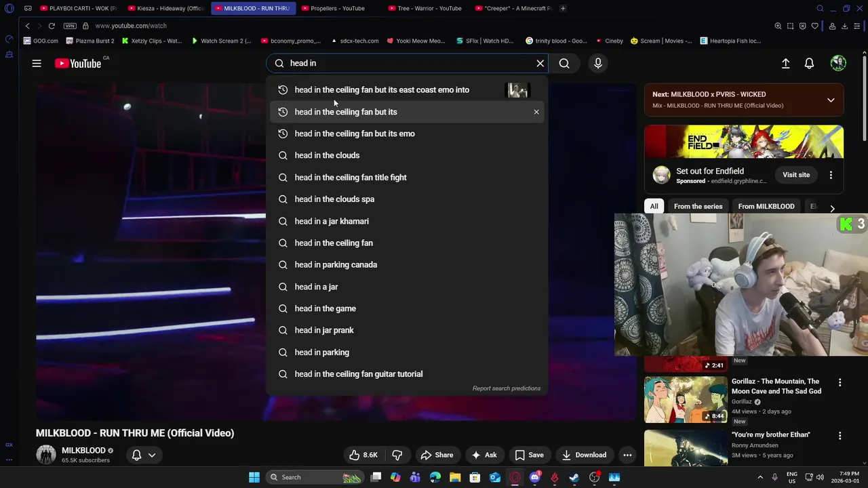Open the Windows Start button

[254, 477]
